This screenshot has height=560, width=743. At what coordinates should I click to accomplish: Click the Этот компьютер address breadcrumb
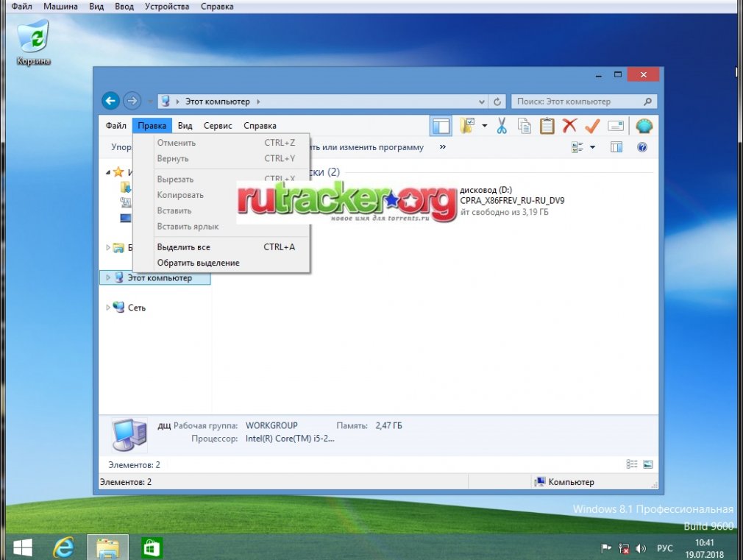217,102
